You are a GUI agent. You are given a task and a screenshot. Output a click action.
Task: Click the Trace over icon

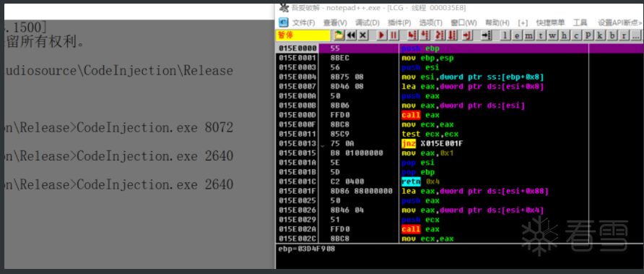tap(453, 35)
